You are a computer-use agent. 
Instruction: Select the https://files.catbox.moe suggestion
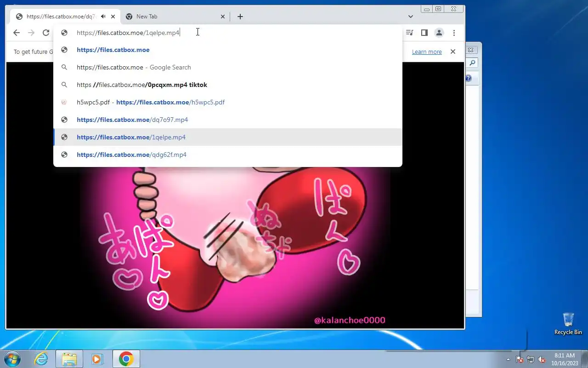tap(228, 50)
